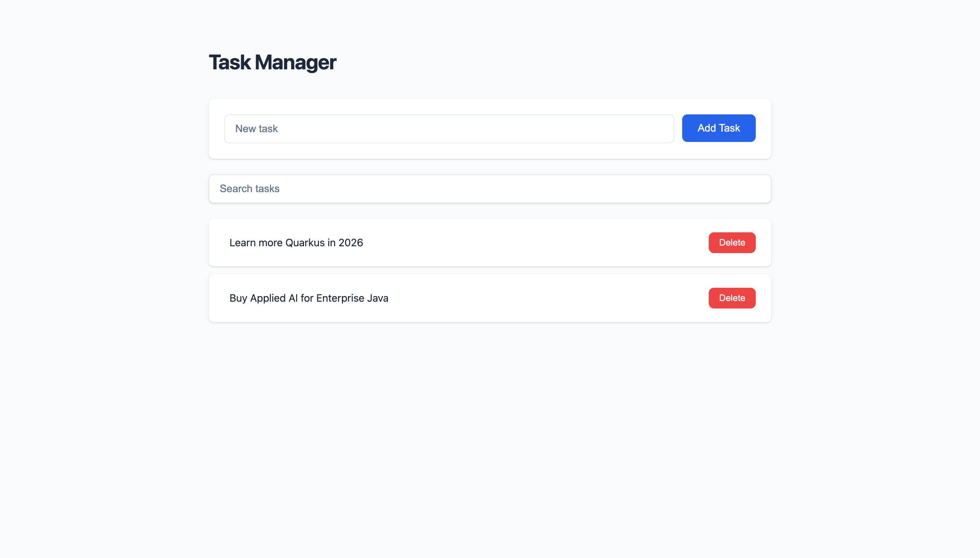Screen dimensions: 980x558
Task: Click the word 'Task' in page heading
Action: click(230, 62)
